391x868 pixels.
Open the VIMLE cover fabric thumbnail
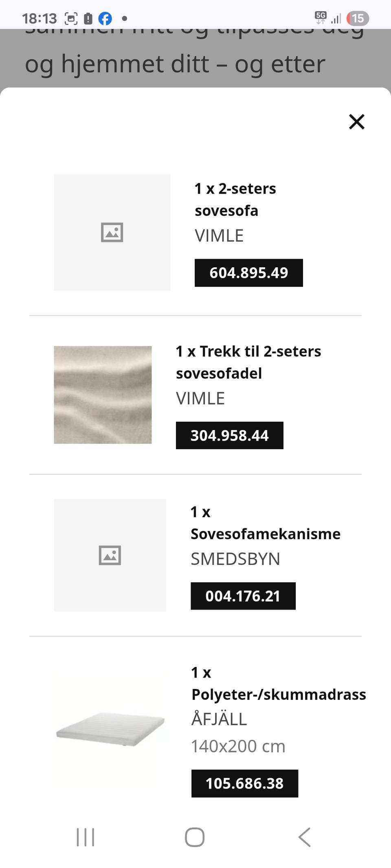coord(103,395)
